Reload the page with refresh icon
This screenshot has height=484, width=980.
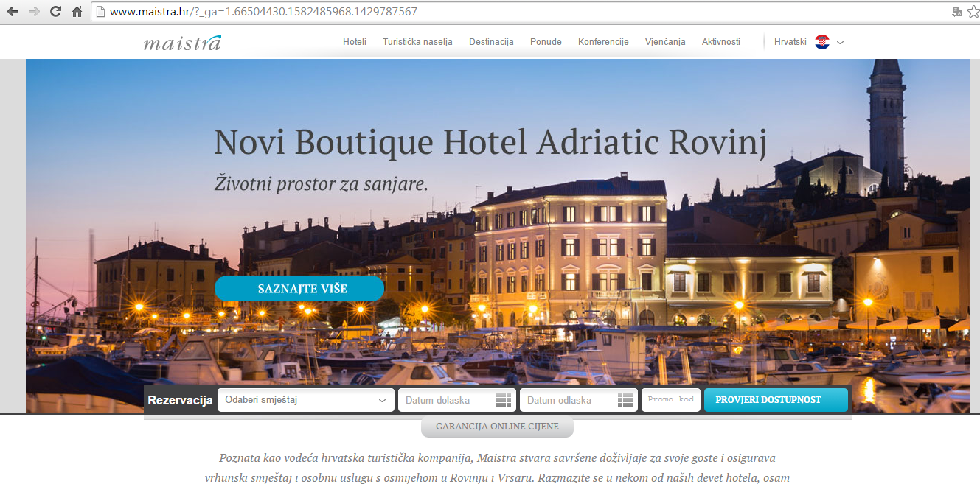click(55, 12)
